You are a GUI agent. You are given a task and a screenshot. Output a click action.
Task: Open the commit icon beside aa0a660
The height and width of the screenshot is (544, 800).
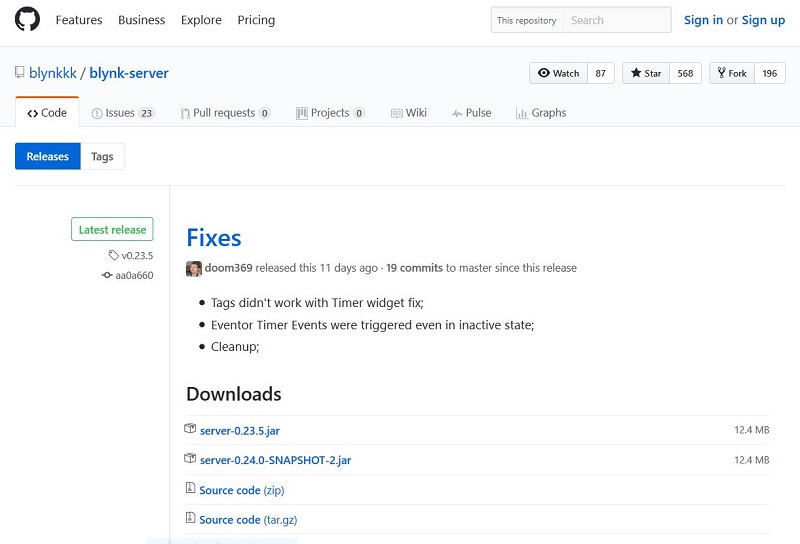107,275
